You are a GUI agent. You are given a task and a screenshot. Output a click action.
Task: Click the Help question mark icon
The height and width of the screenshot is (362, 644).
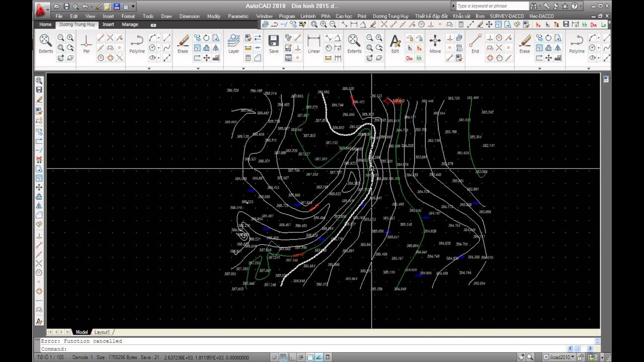pyautogui.click(x=575, y=7)
